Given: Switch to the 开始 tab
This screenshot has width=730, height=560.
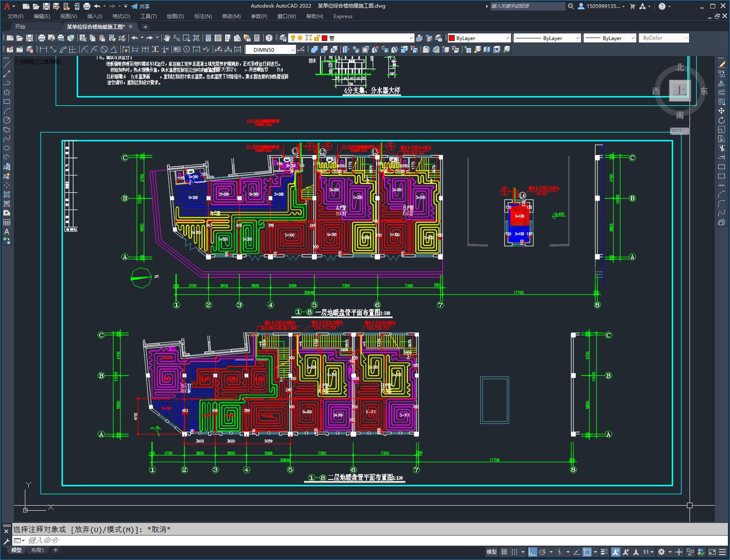Looking at the screenshot, I should [20, 27].
